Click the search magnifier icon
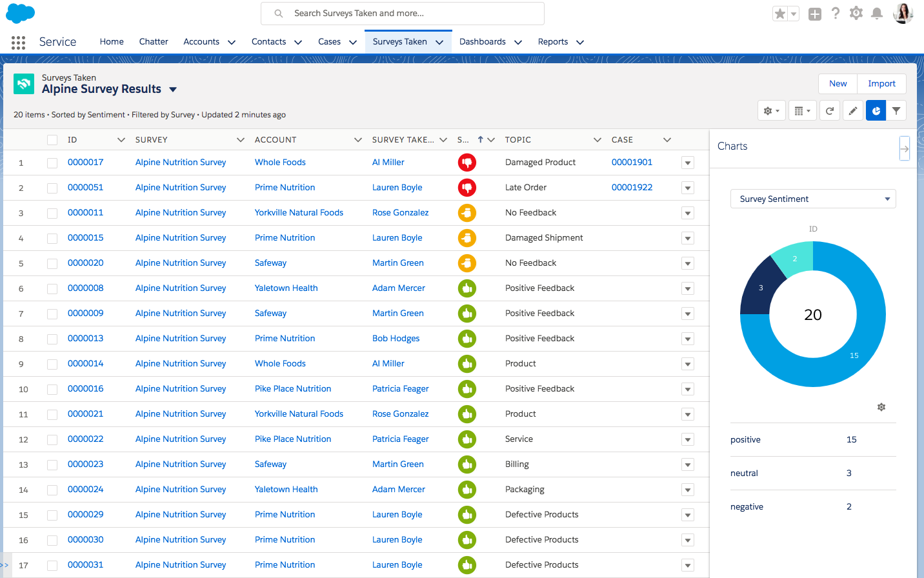This screenshot has height=578, width=924. (279, 14)
